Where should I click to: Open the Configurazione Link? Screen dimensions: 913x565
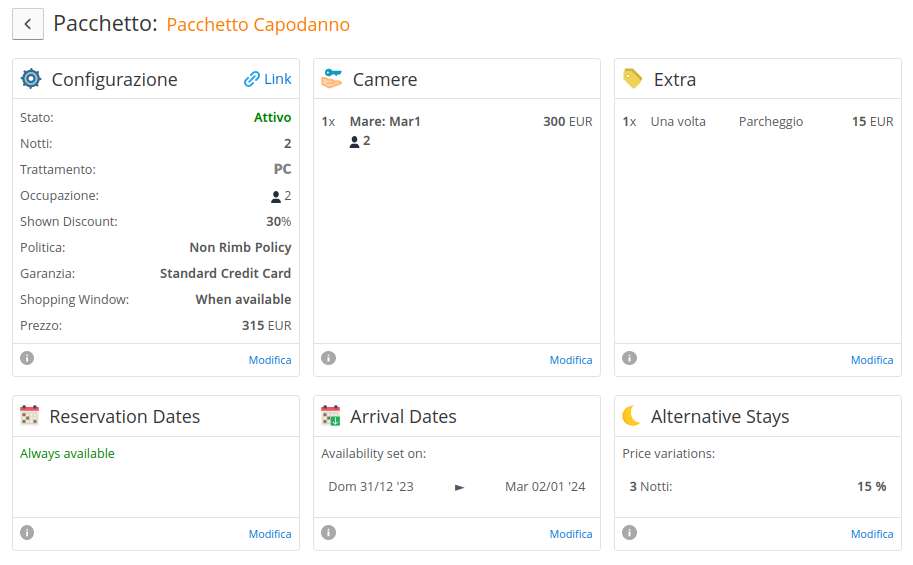pos(268,79)
